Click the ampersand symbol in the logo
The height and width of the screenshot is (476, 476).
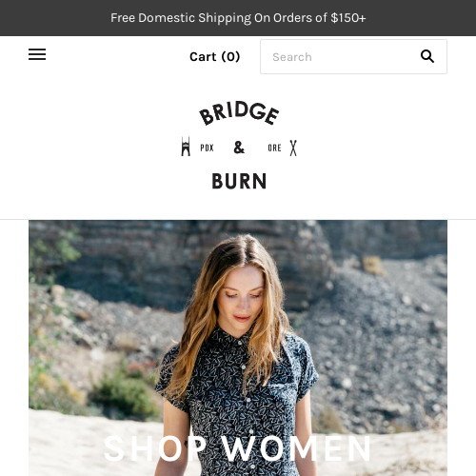pyautogui.click(x=239, y=148)
